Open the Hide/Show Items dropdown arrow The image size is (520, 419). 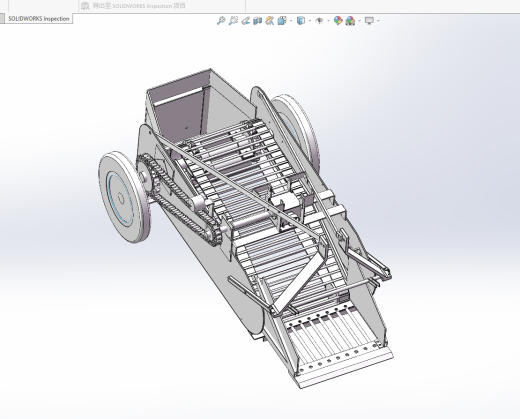pos(329,21)
